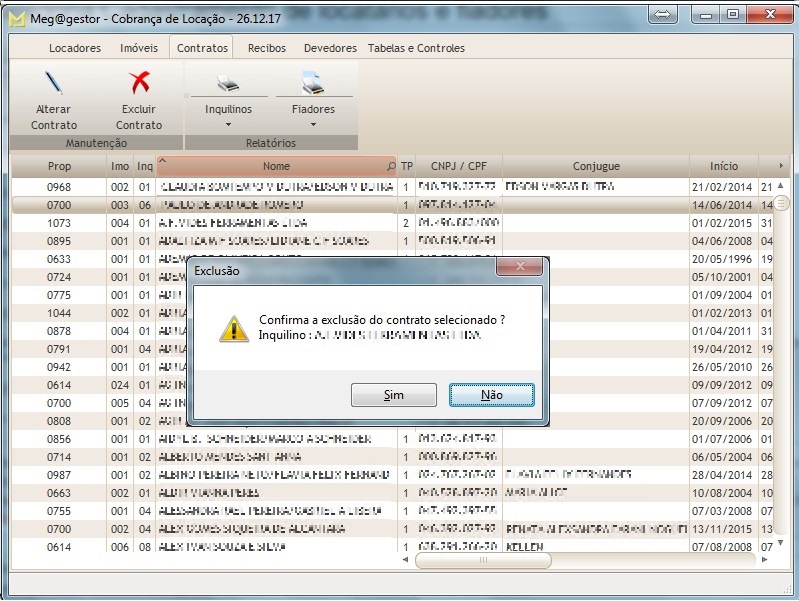
Task: Select row with Prop 0968
Action: click(x=392, y=187)
